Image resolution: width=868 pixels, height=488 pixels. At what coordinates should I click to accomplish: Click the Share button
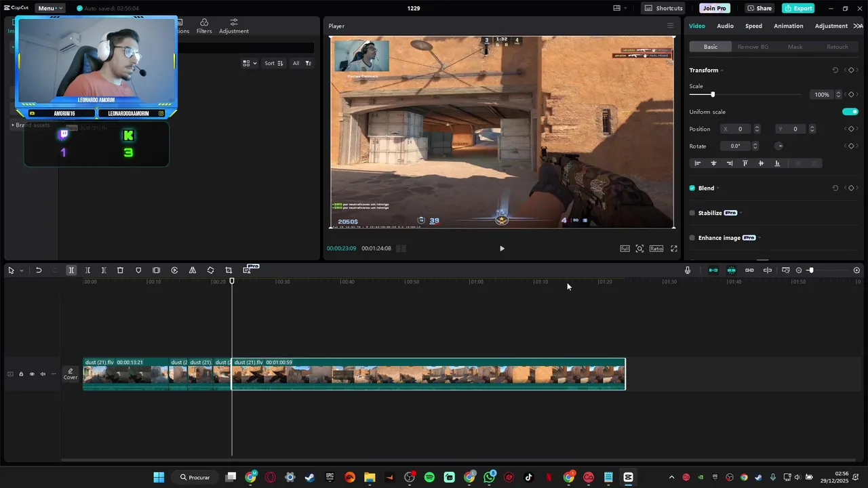[759, 8]
